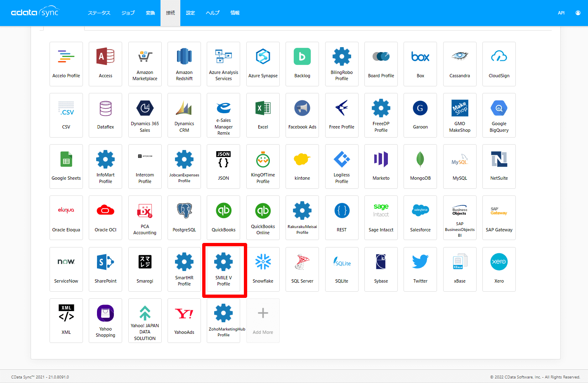Screen dimensions: 588x383
Task: Choose the Excel connector tile
Action: point(263,115)
